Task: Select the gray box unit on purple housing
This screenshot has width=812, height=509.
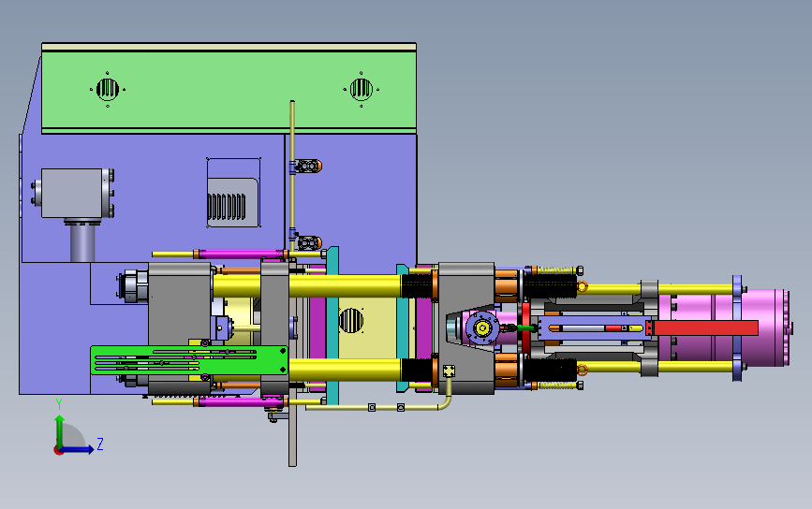Action: click(71, 193)
